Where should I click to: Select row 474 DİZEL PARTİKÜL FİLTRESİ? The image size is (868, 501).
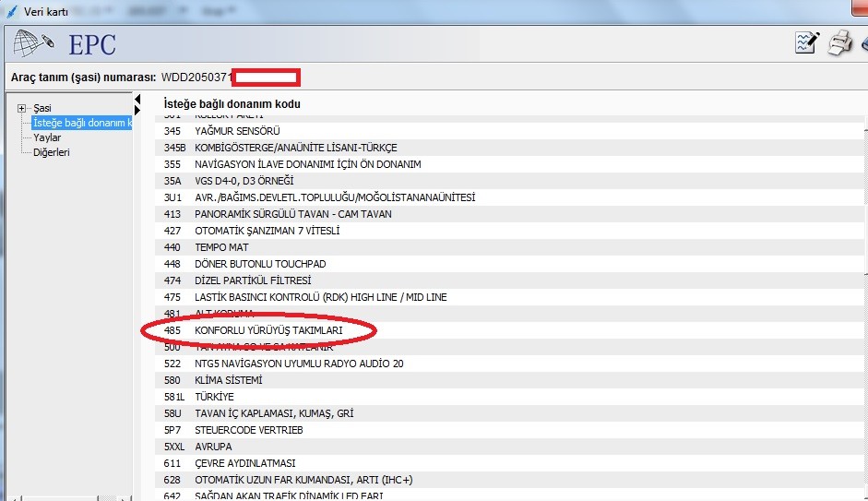click(509, 280)
